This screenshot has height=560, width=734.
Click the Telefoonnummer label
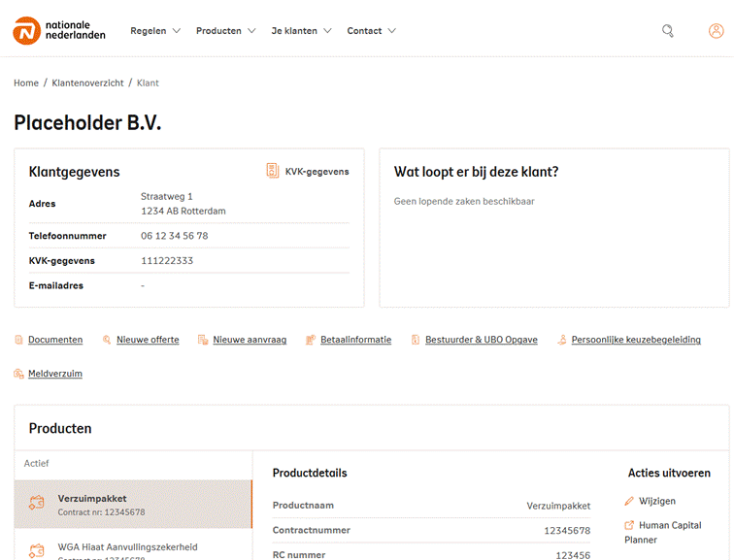click(x=67, y=236)
